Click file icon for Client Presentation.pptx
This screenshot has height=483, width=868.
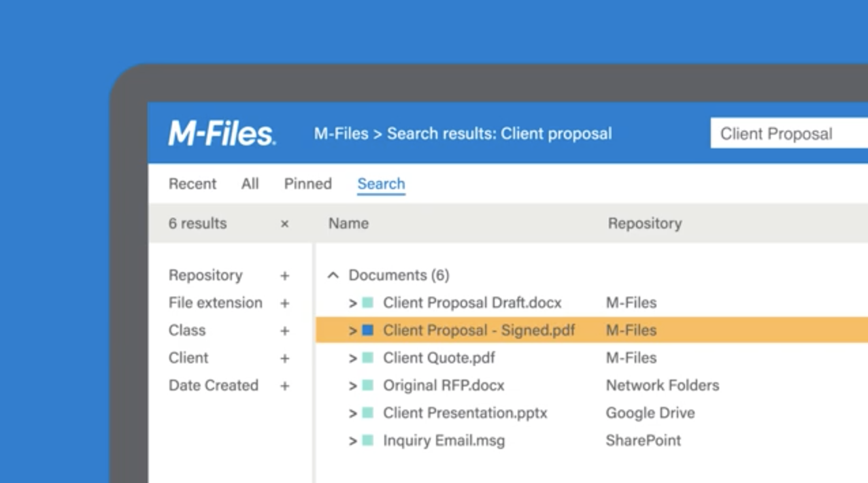point(368,413)
